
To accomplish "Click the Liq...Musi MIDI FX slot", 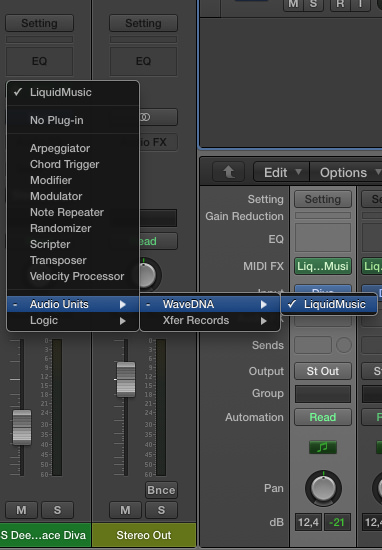I will point(323,266).
